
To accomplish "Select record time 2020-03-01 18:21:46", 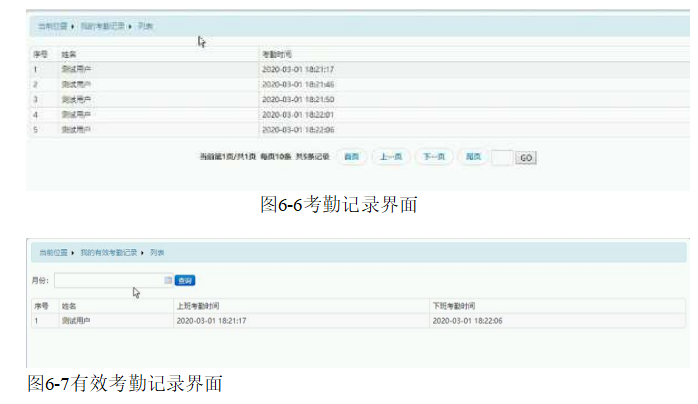I will (298, 85).
